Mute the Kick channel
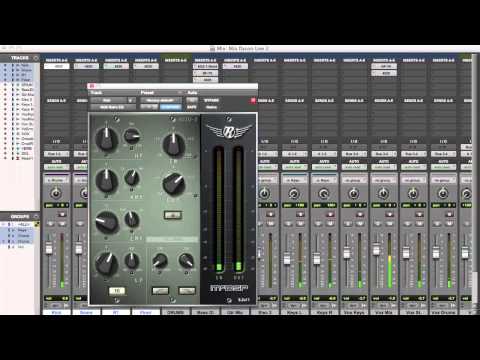 [x=62, y=223]
